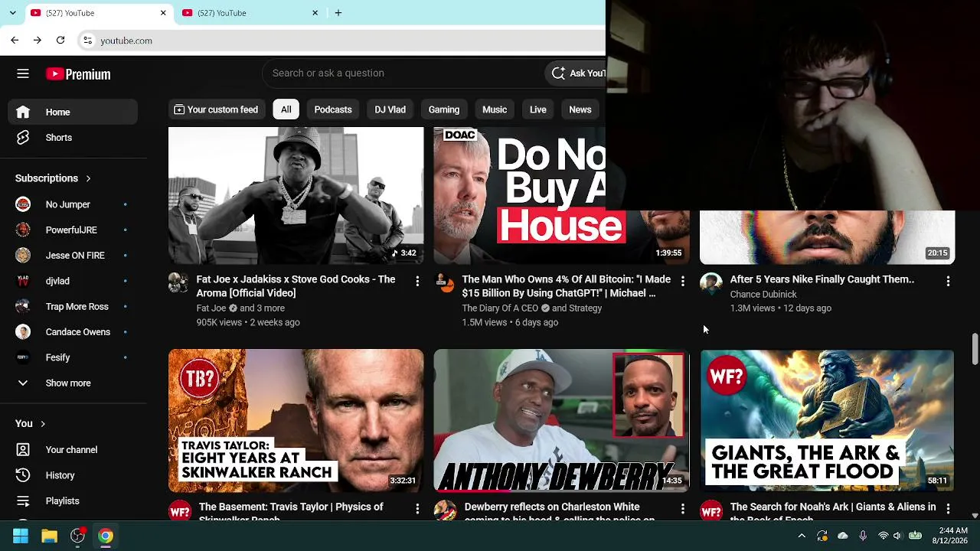Open The Man Who Owns 4% Bitcoin title
The height and width of the screenshot is (551, 980).
point(567,286)
